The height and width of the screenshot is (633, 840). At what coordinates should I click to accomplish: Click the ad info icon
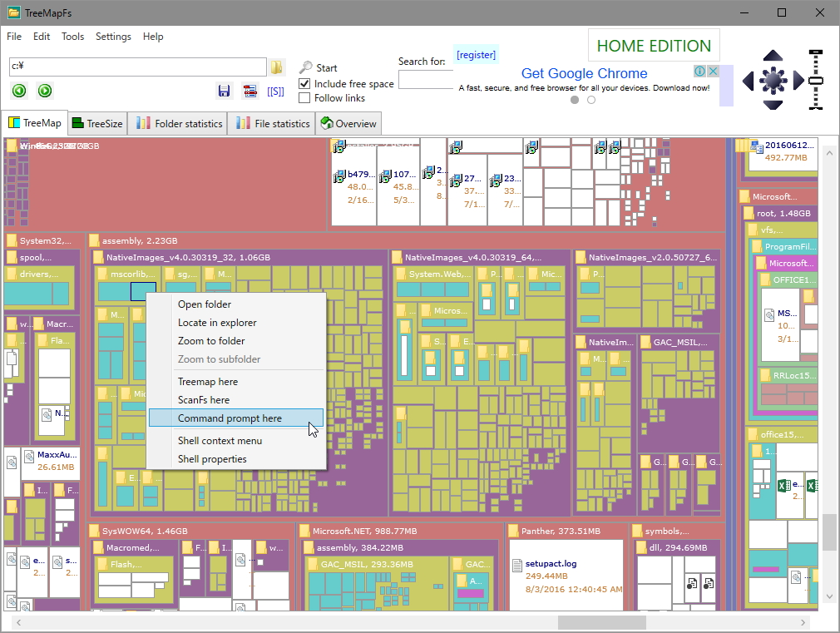699,71
